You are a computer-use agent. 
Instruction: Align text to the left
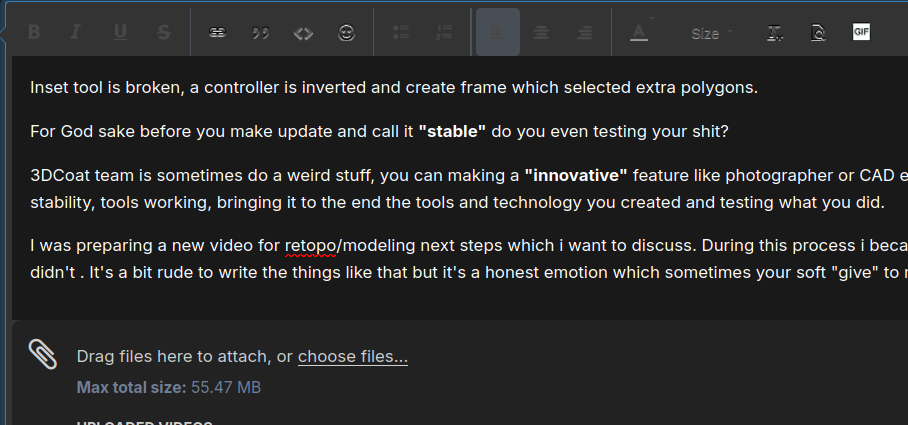click(x=498, y=33)
